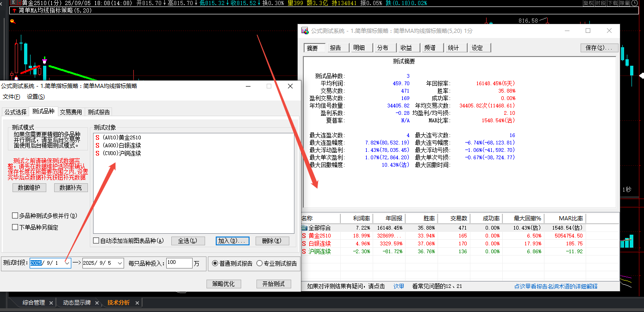Click S icon of (AG00)白银连续 in test objects
This screenshot has height=312, width=644.
(97, 145)
